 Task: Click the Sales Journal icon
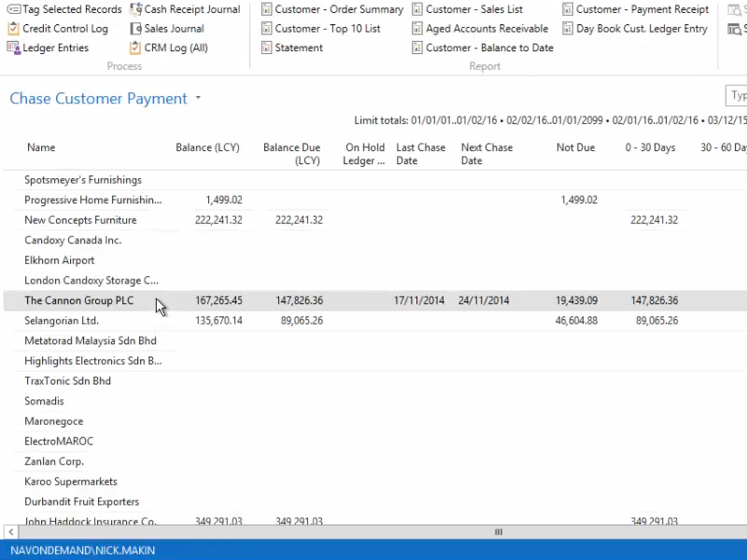pyautogui.click(x=136, y=29)
